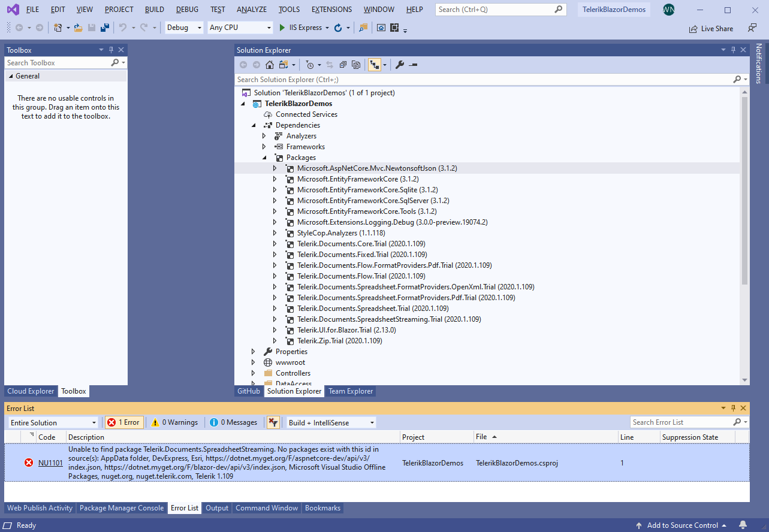The width and height of the screenshot is (769, 532).
Task: Click the notification bell in the status bar
Action: [x=743, y=525]
